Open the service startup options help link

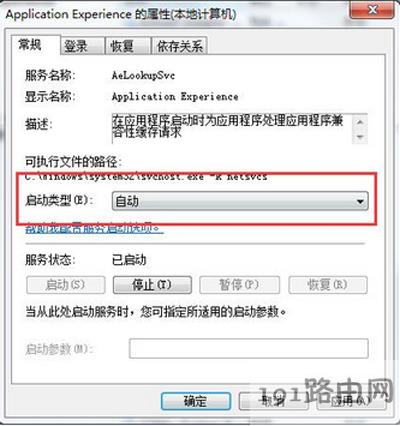point(94,228)
